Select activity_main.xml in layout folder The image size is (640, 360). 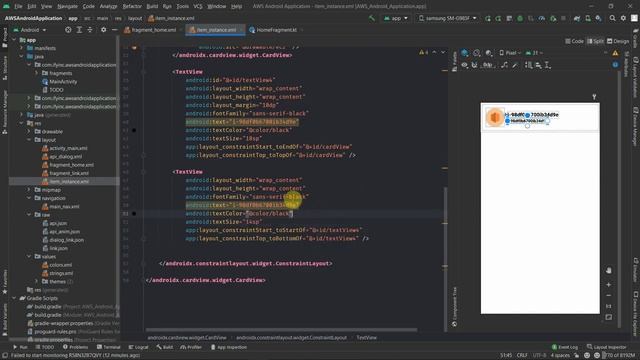pos(64,148)
